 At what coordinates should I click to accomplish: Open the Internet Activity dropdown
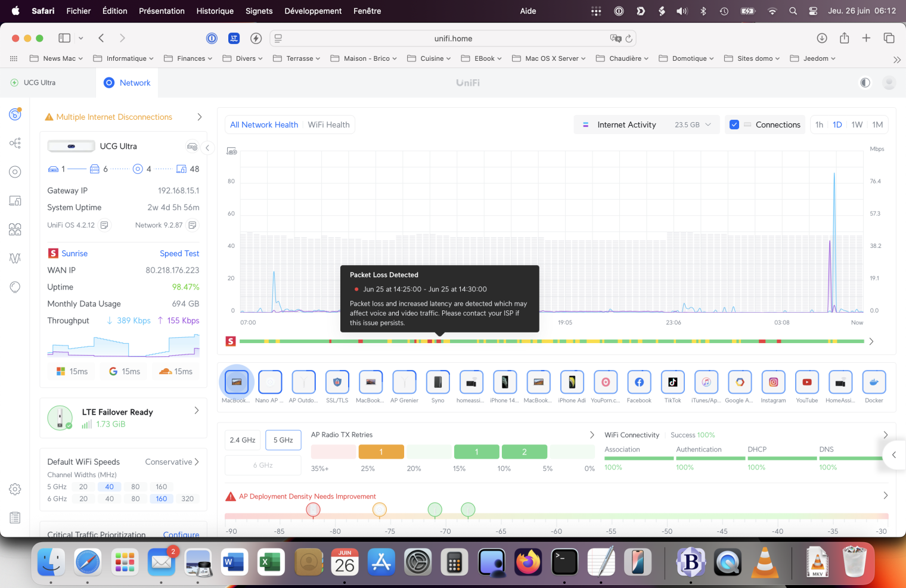[647, 125]
